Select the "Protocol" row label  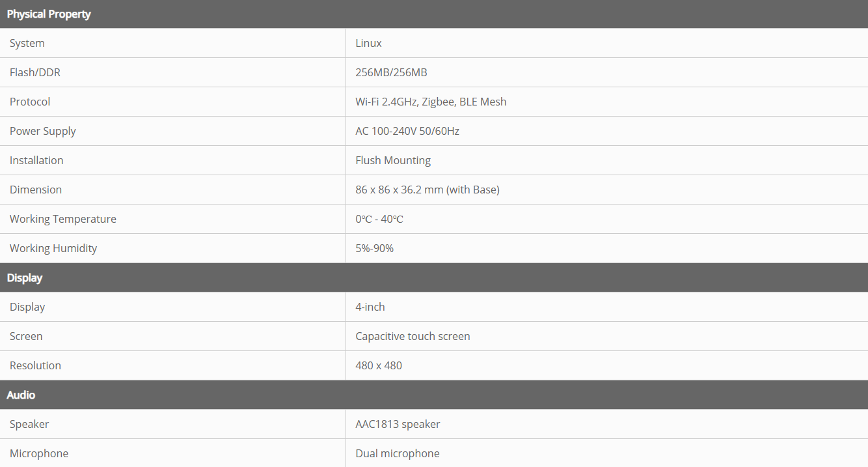(x=30, y=102)
